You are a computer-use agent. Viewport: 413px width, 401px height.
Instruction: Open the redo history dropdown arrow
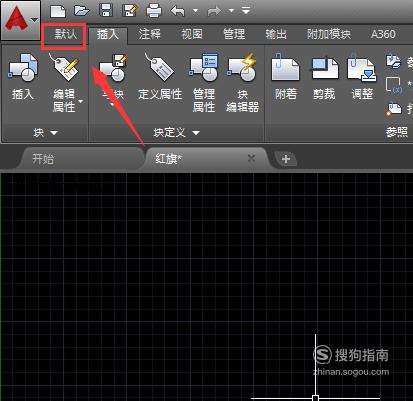click(232, 11)
